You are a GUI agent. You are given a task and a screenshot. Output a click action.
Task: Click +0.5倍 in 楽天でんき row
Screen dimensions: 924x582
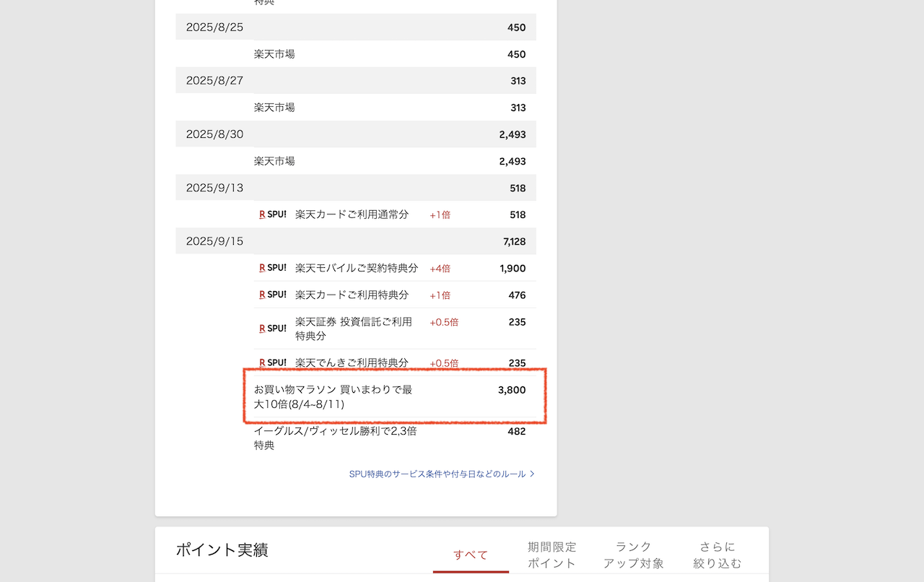point(444,363)
